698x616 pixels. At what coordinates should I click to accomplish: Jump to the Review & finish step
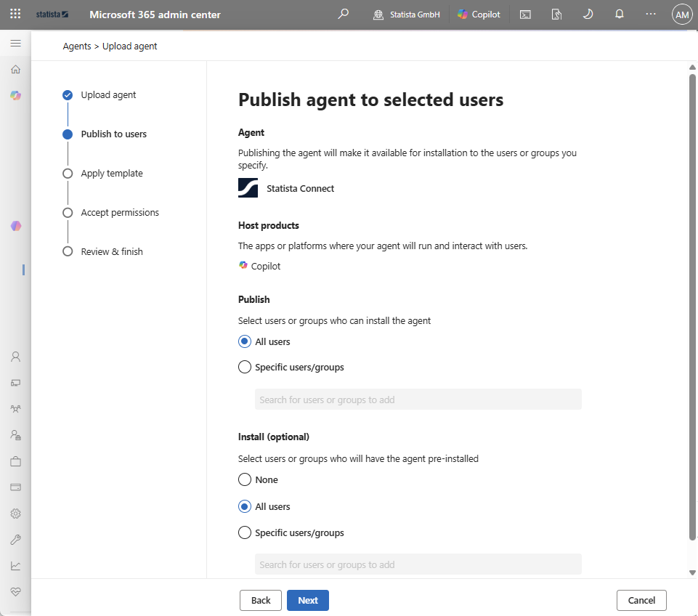(103, 251)
